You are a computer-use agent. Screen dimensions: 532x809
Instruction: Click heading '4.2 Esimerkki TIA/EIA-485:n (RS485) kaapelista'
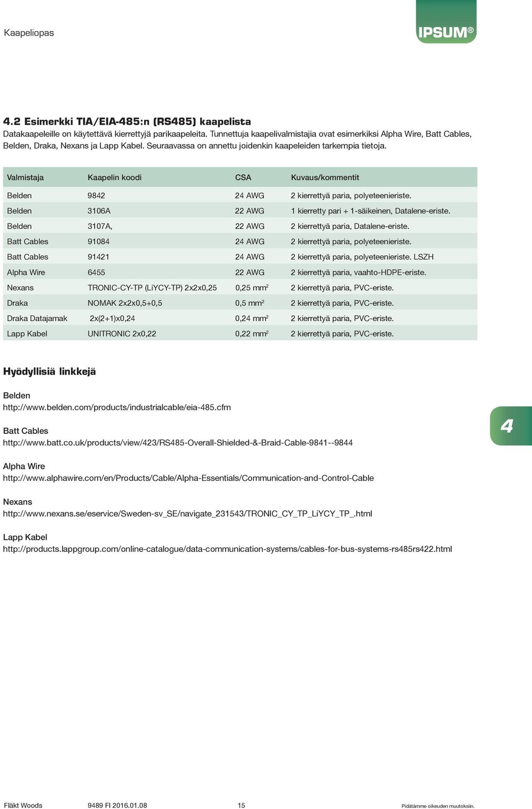click(127, 121)
